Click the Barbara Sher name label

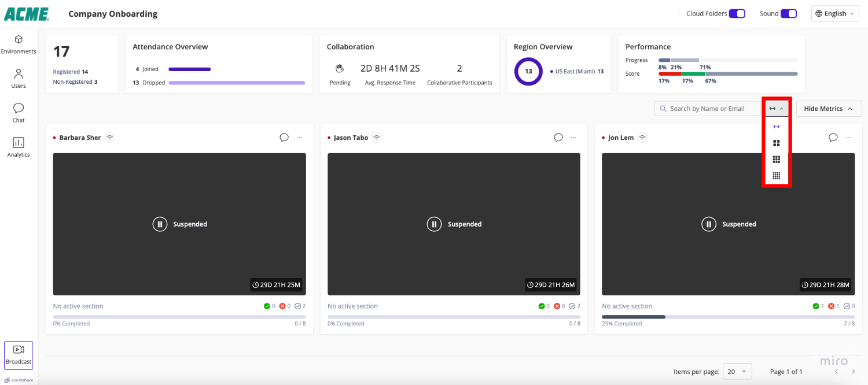click(x=80, y=138)
